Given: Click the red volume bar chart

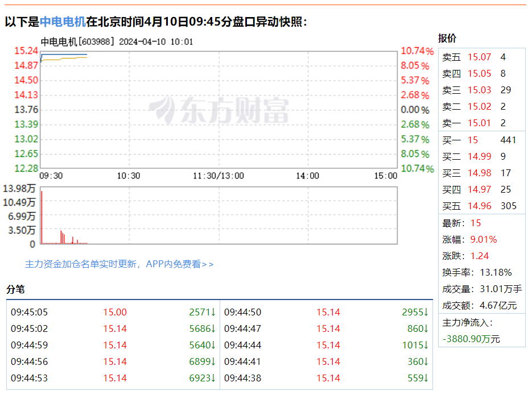Looking at the screenshot, I should pos(219,215).
